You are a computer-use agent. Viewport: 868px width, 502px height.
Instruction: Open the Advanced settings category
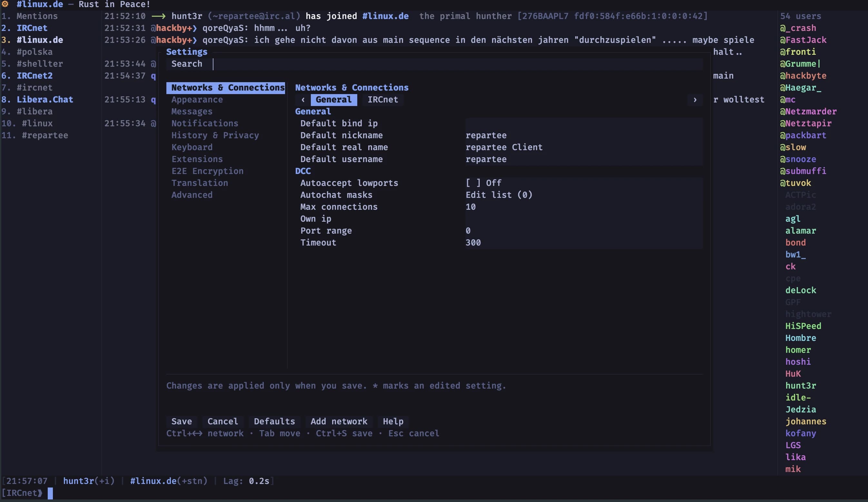point(192,195)
